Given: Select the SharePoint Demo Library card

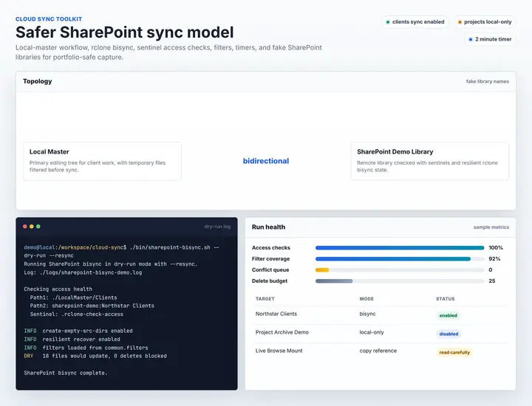Looking at the screenshot, I should coord(429,162).
